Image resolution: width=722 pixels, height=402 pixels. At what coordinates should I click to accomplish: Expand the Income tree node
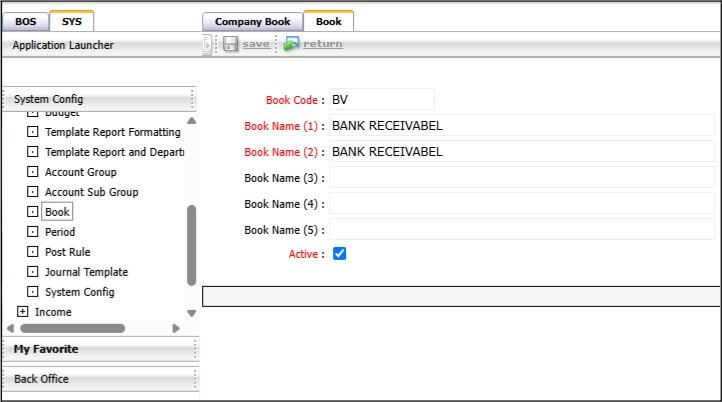(x=22, y=312)
